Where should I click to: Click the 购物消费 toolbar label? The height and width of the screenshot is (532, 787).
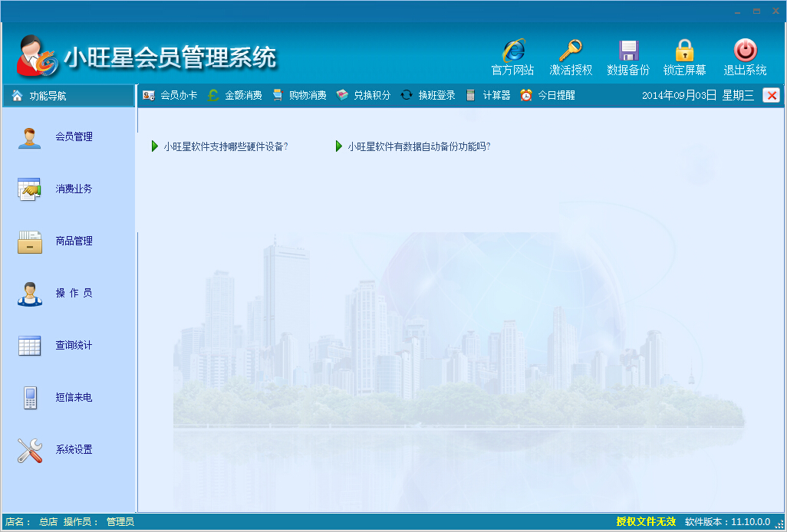coord(308,95)
